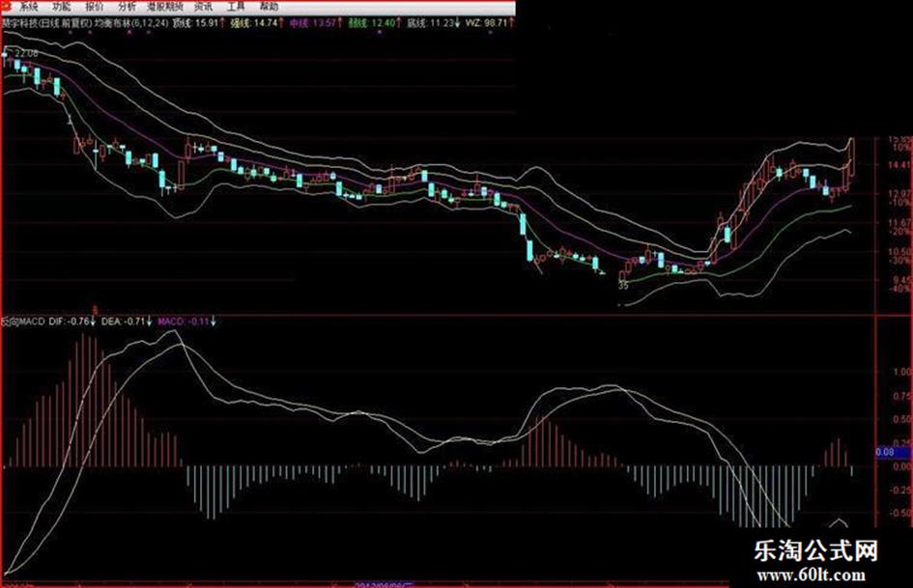This screenshot has width=913, height=588.
Task: Click the 22.08 high price label
Action: coord(26,53)
